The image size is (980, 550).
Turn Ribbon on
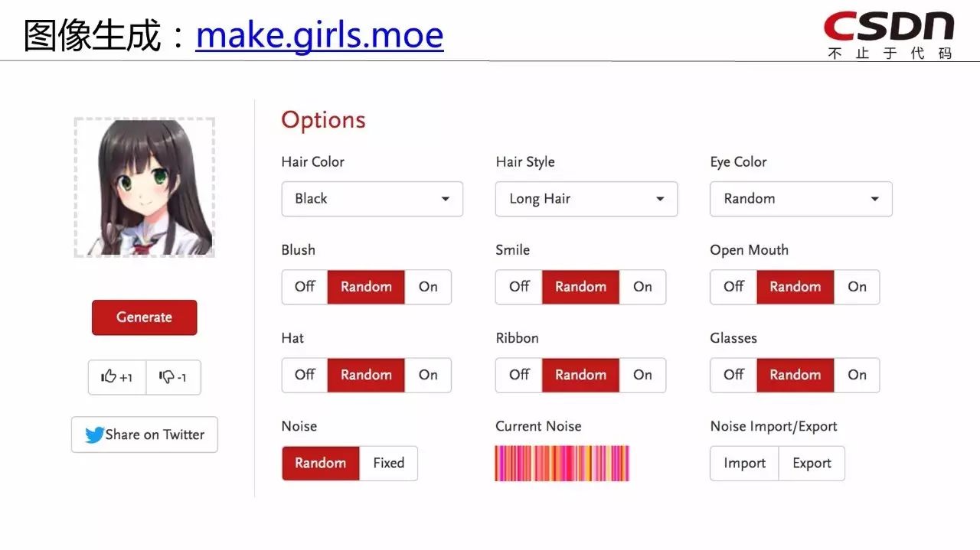(x=642, y=375)
